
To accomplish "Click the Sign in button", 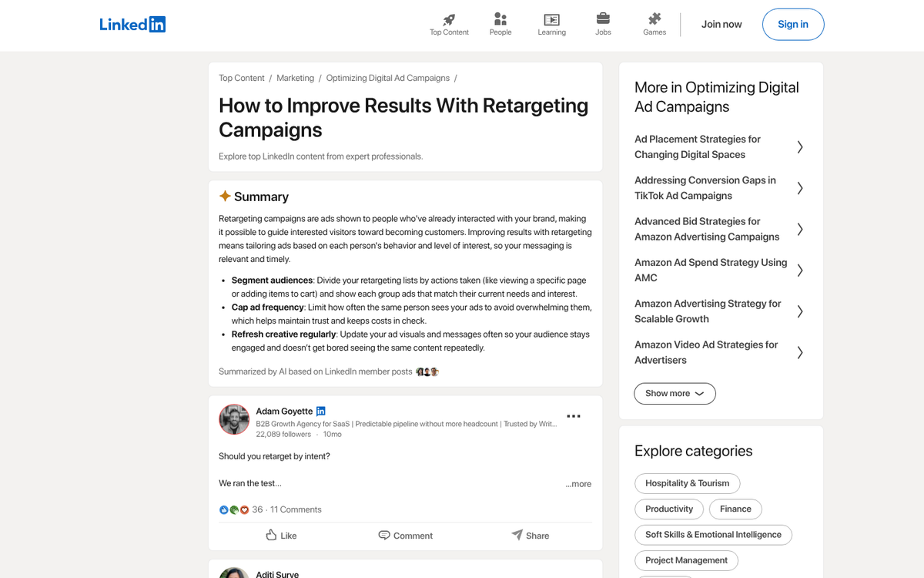I will click(793, 24).
